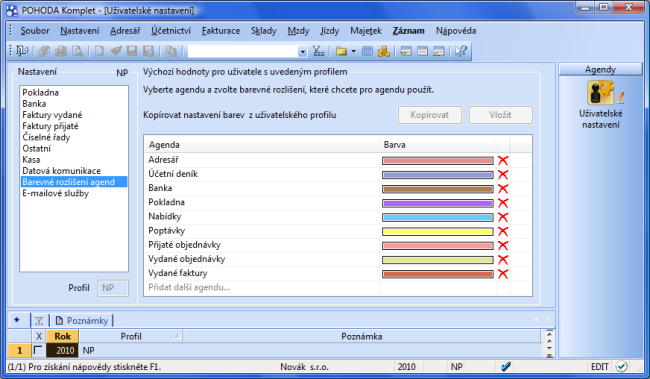Click the save-all double diskette icon

coord(148,51)
